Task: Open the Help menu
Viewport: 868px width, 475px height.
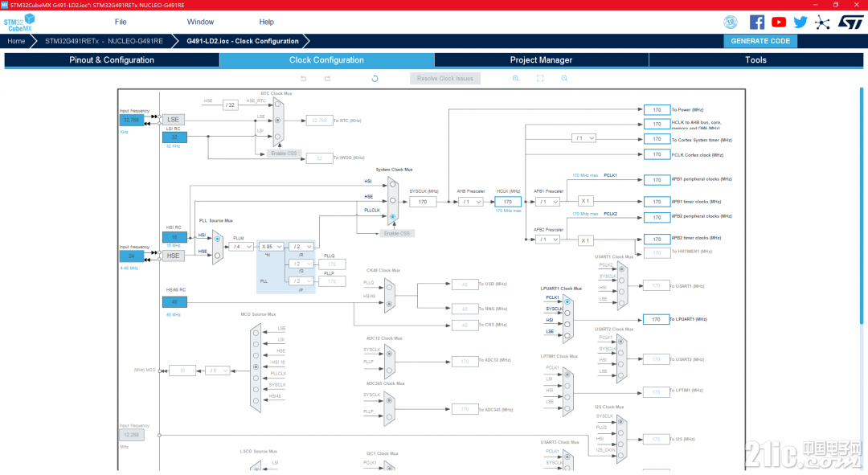Action: (x=266, y=23)
